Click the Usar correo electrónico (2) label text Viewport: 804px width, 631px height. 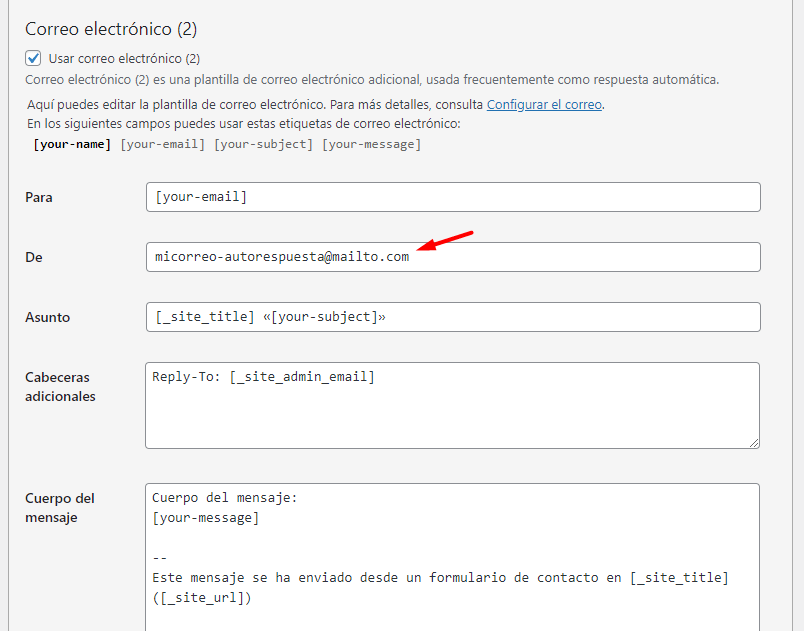(124, 58)
